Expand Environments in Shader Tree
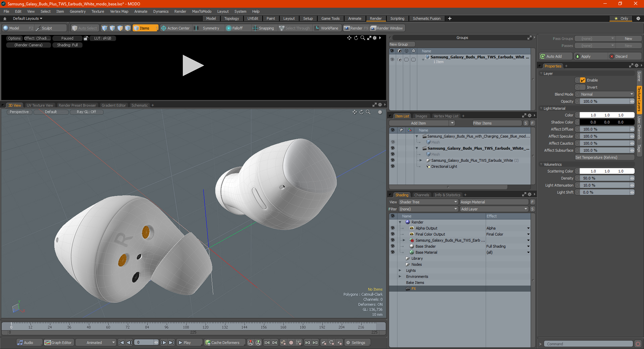The height and width of the screenshot is (349, 644). pyautogui.click(x=400, y=277)
